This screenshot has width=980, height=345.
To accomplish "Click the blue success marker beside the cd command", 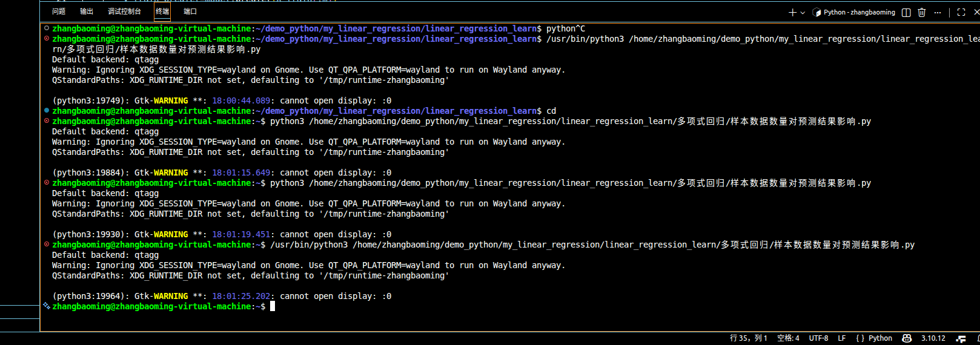I will coord(47,111).
